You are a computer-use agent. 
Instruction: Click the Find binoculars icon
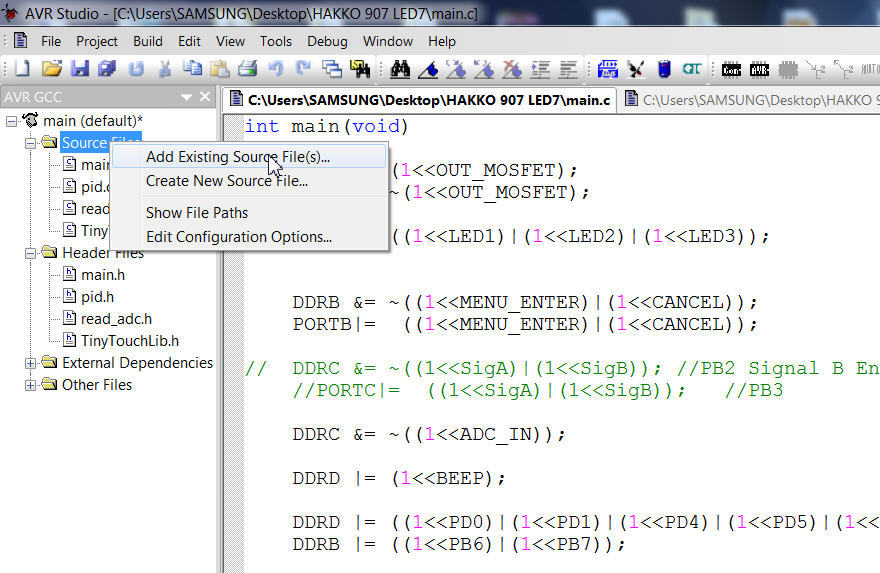click(400, 69)
